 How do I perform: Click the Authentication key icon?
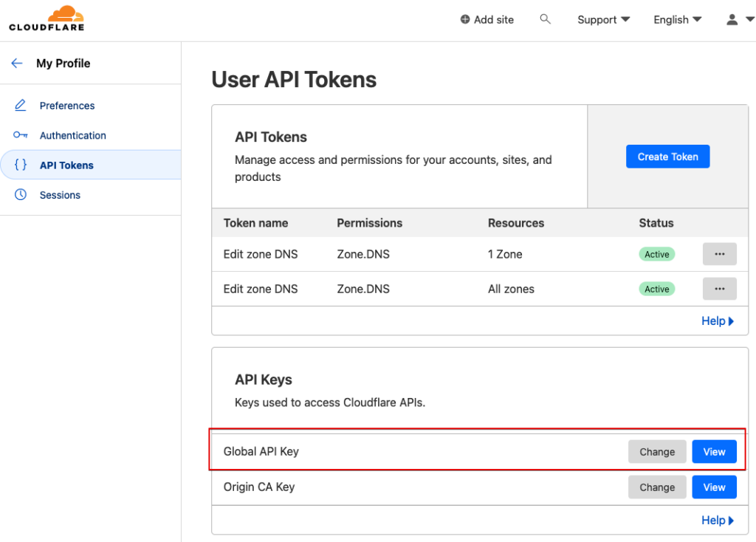(x=20, y=135)
